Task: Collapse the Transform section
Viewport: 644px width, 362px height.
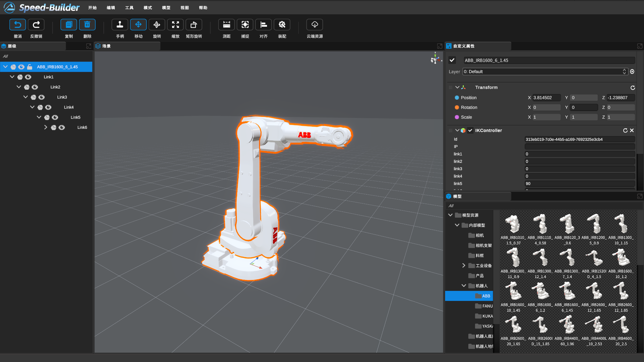Action: pos(457,87)
